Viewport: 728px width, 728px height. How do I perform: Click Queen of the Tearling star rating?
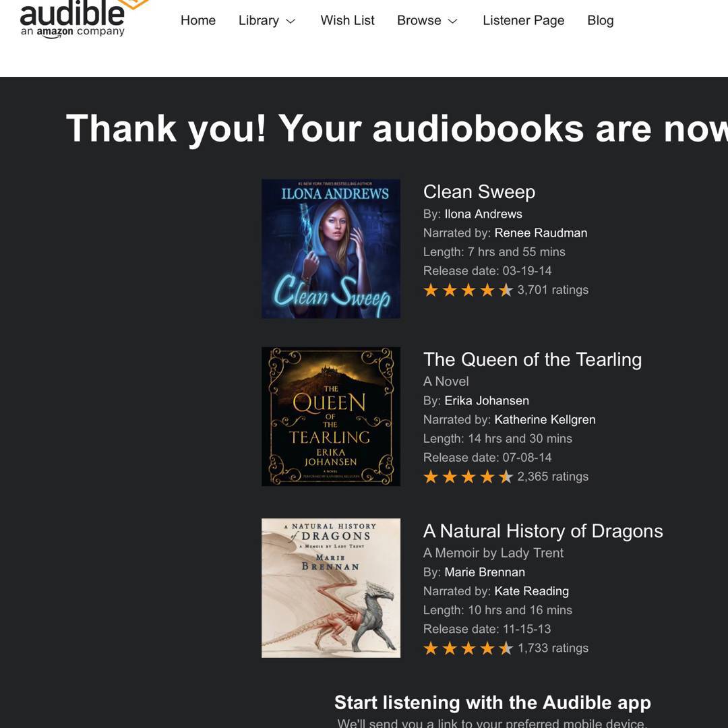coord(468,477)
